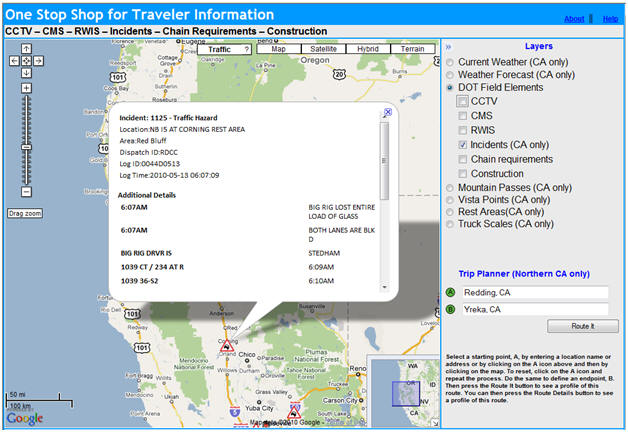Enable the Construction checkbox
Image resolution: width=628 pixels, height=432 pixels.
point(463,174)
